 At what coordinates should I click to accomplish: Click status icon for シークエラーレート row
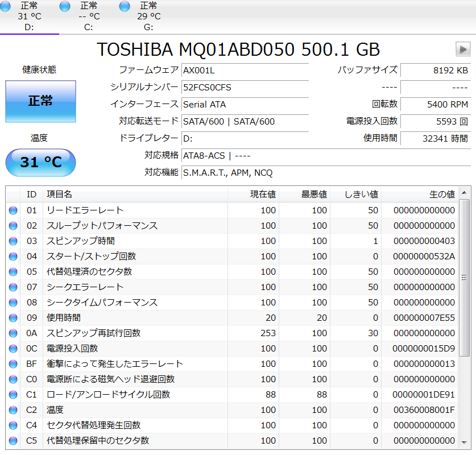coord(13,287)
